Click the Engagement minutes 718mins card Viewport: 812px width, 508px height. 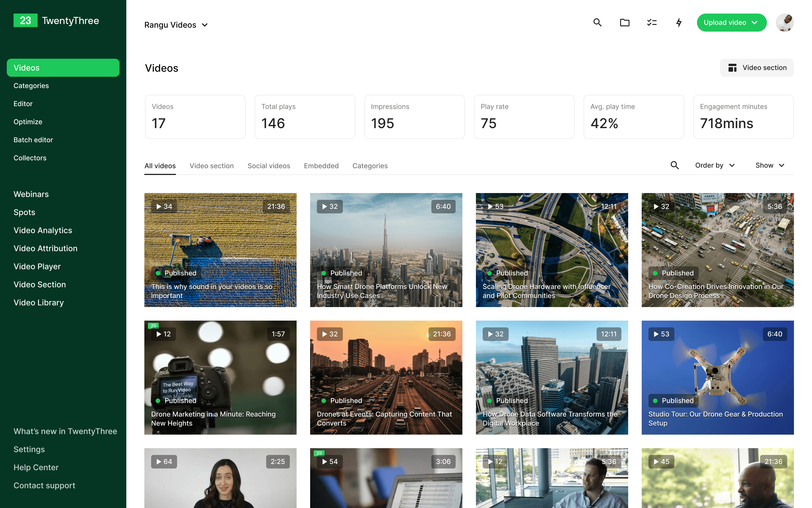(743, 117)
